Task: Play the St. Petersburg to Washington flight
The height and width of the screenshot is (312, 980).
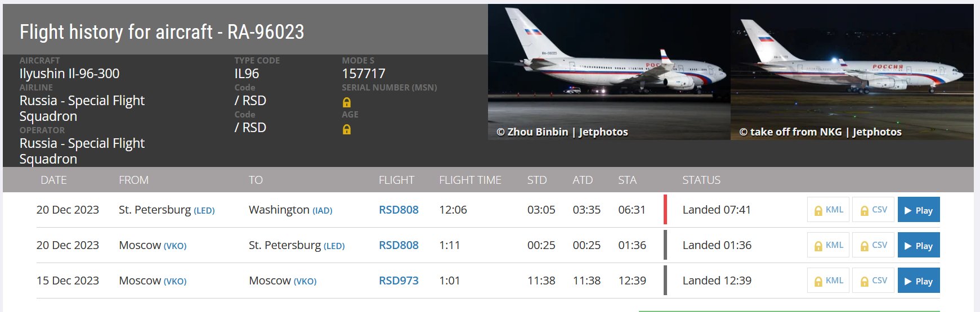Action: [918, 210]
